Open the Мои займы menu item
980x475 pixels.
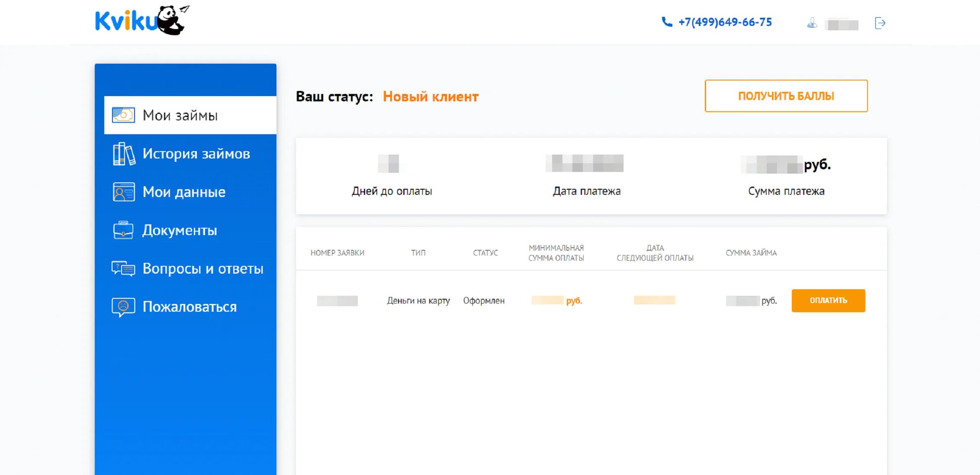(190, 115)
